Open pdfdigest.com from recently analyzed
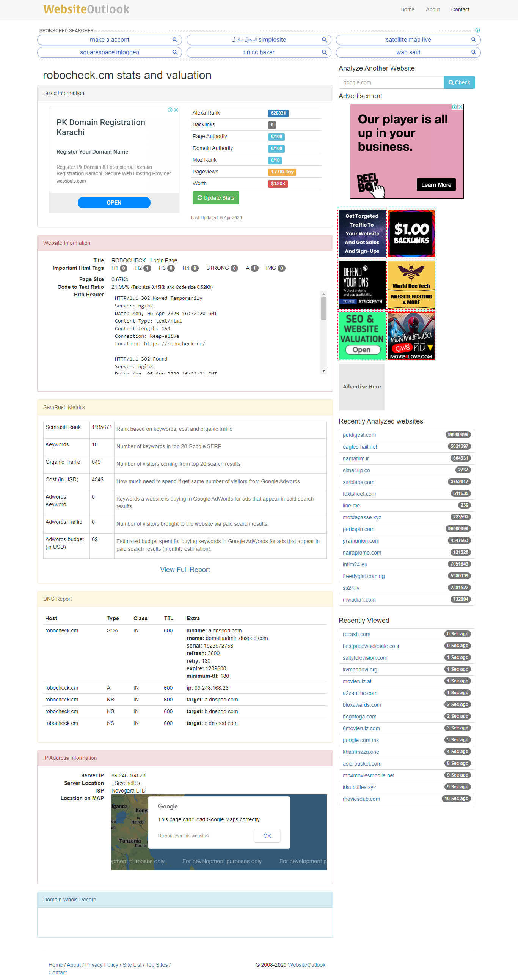Image resolution: width=518 pixels, height=980 pixels. click(x=359, y=435)
